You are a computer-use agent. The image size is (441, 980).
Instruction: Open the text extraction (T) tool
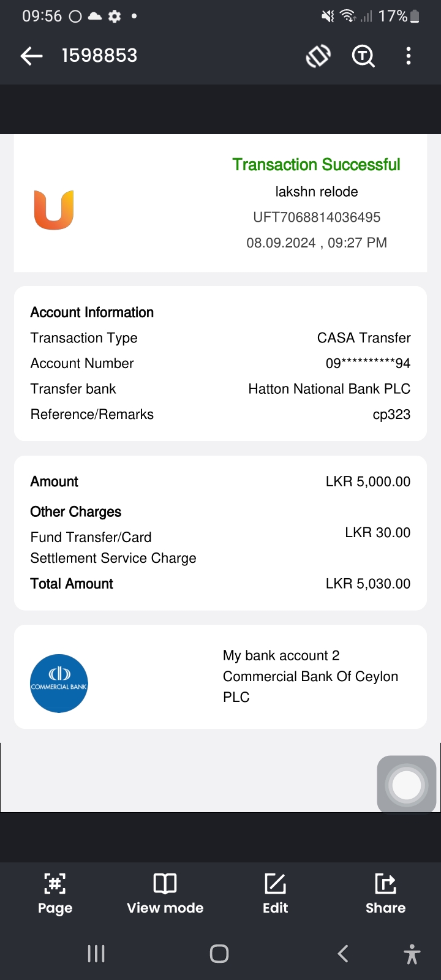coord(363,56)
